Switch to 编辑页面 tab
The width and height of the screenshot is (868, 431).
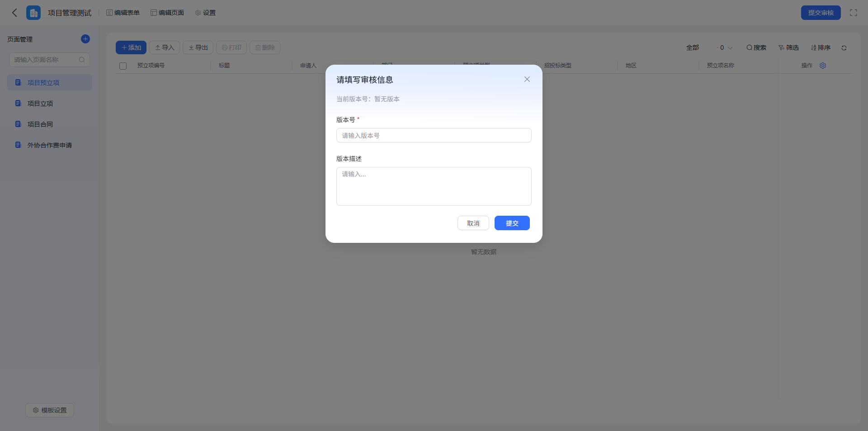pyautogui.click(x=167, y=13)
